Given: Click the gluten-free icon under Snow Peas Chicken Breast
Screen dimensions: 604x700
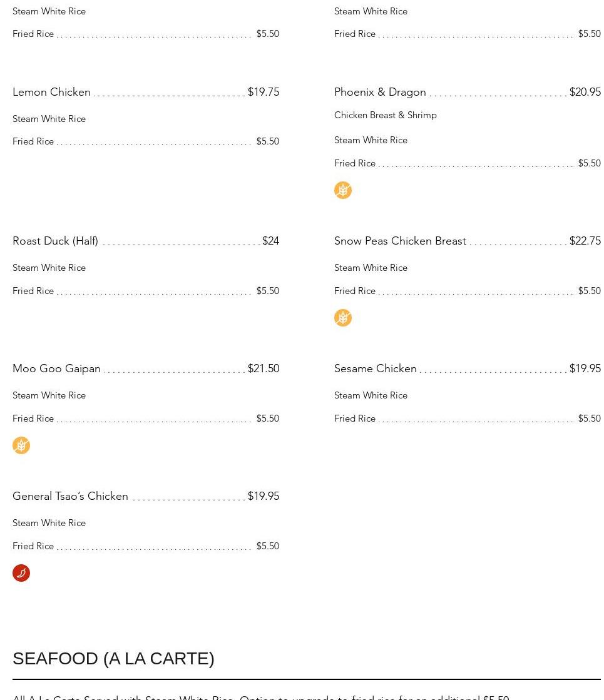Looking at the screenshot, I should [343, 318].
